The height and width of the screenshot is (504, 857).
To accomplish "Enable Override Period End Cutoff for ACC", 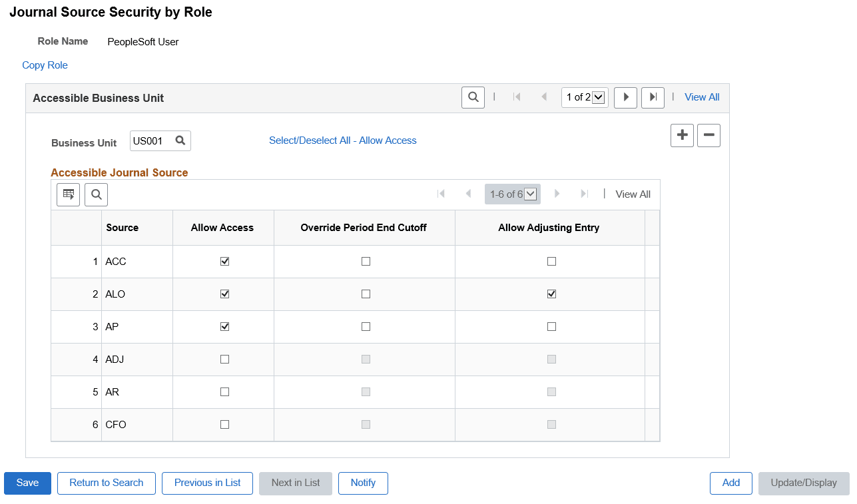I will 364,261.
